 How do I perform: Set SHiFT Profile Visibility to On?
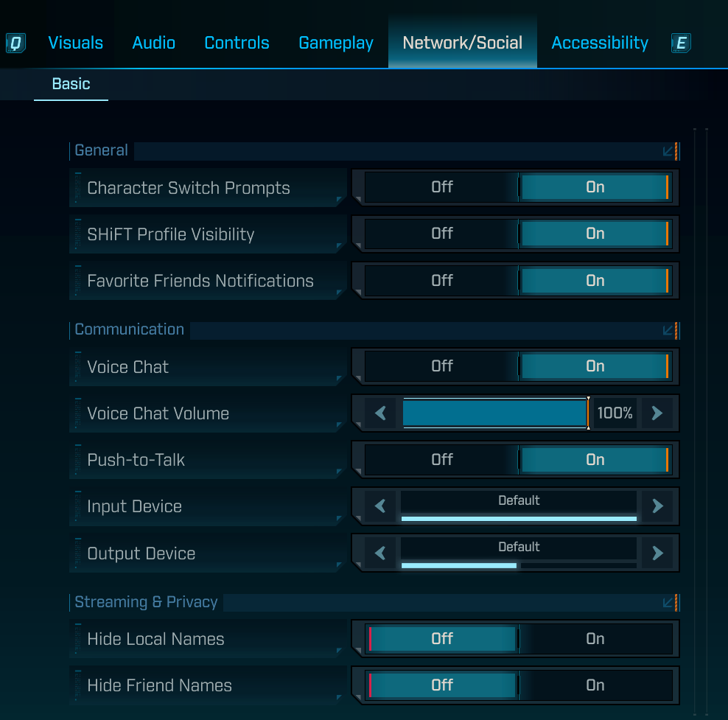point(595,234)
